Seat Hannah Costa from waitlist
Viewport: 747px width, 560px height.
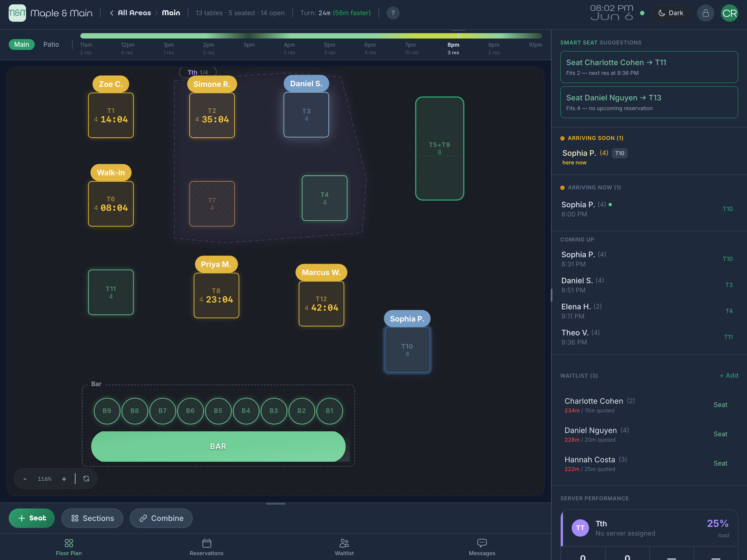720,463
